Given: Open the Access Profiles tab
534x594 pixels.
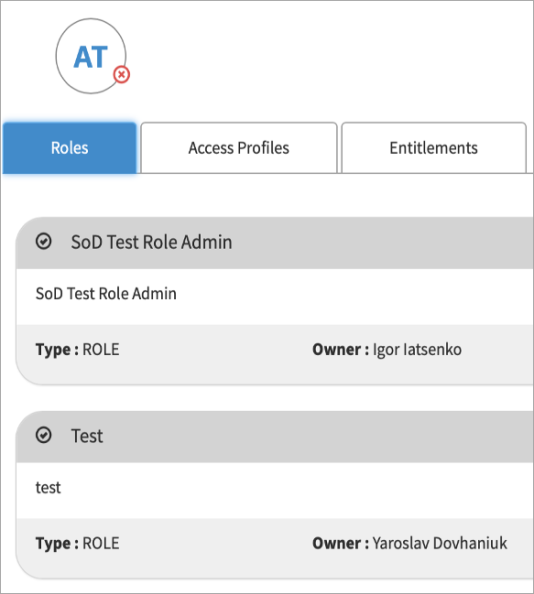Looking at the screenshot, I should [x=239, y=148].
